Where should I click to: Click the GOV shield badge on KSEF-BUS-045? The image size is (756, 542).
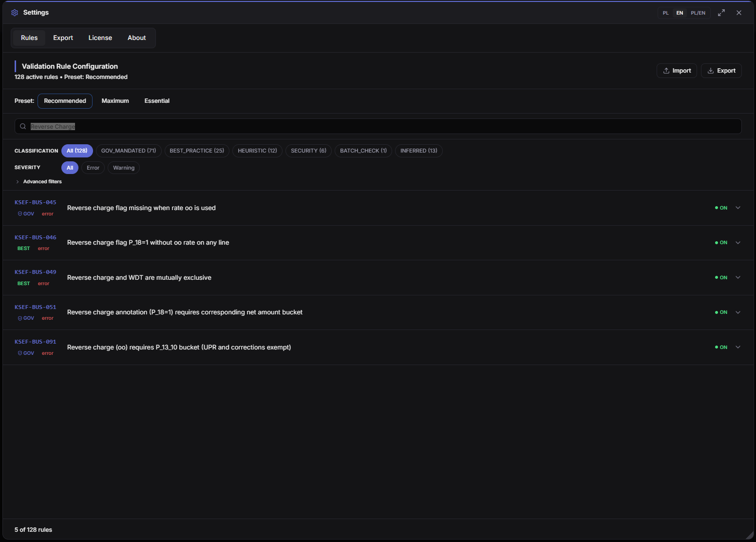point(26,214)
